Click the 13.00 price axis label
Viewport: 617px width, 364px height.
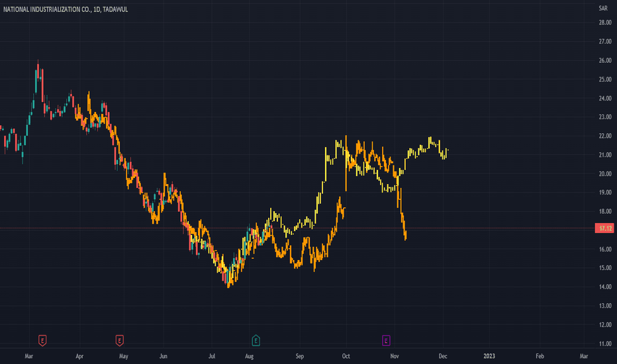[x=605, y=306]
